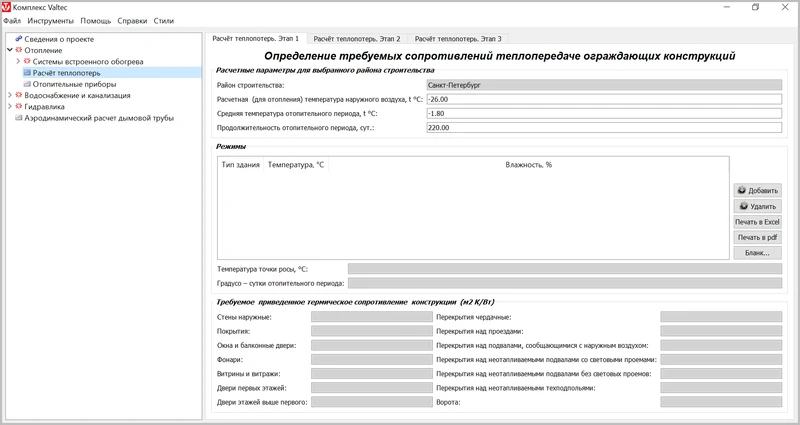Click the gear icon beside Системы встроенного обогрева
The height and width of the screenshot is (425, 800).
[x=27, y=62]
